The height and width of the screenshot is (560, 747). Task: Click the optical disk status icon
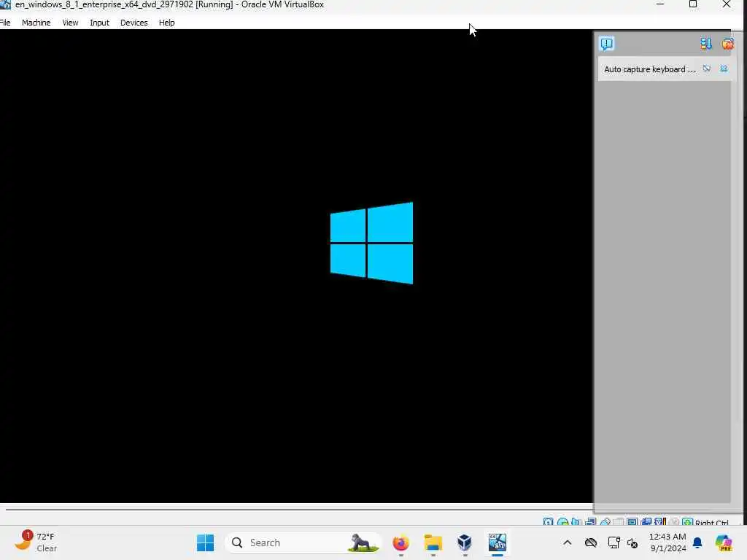coord(562,522)
